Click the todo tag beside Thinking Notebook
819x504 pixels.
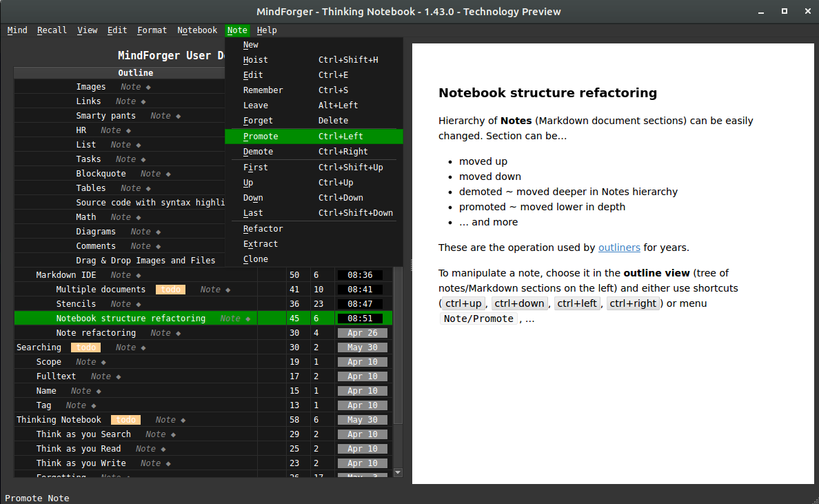pos(125,420)
